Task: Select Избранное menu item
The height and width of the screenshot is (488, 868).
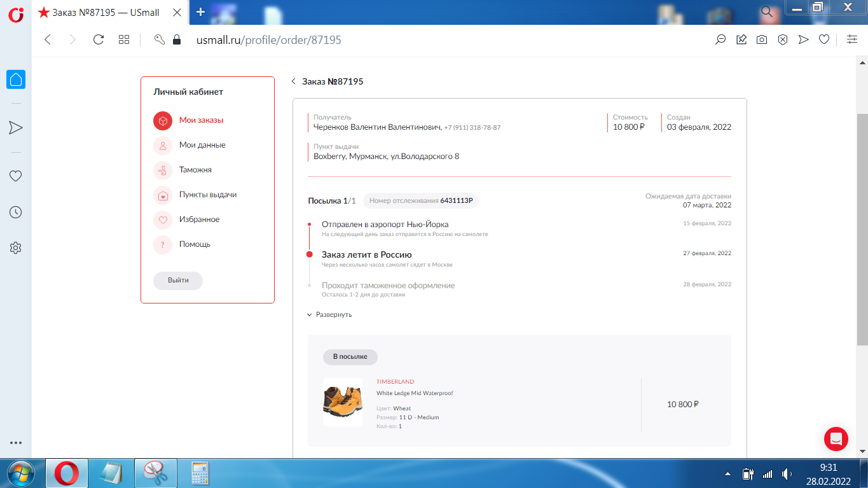Action: (x=199, y=220)
